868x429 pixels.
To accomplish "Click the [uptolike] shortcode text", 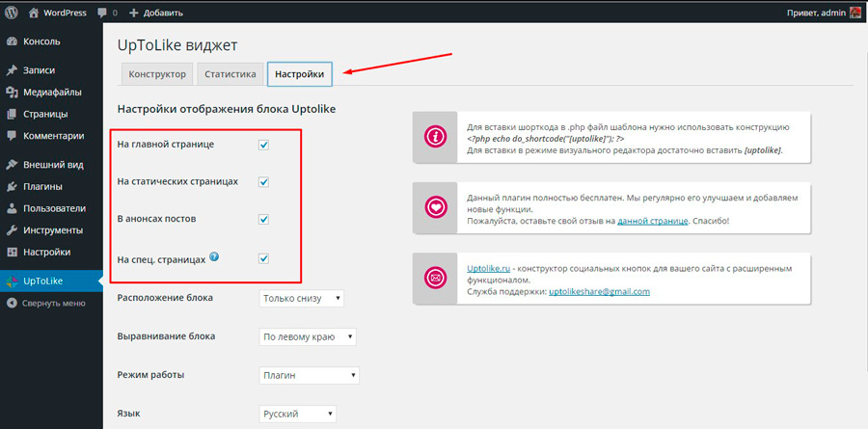I will click(x=763, y=150).
